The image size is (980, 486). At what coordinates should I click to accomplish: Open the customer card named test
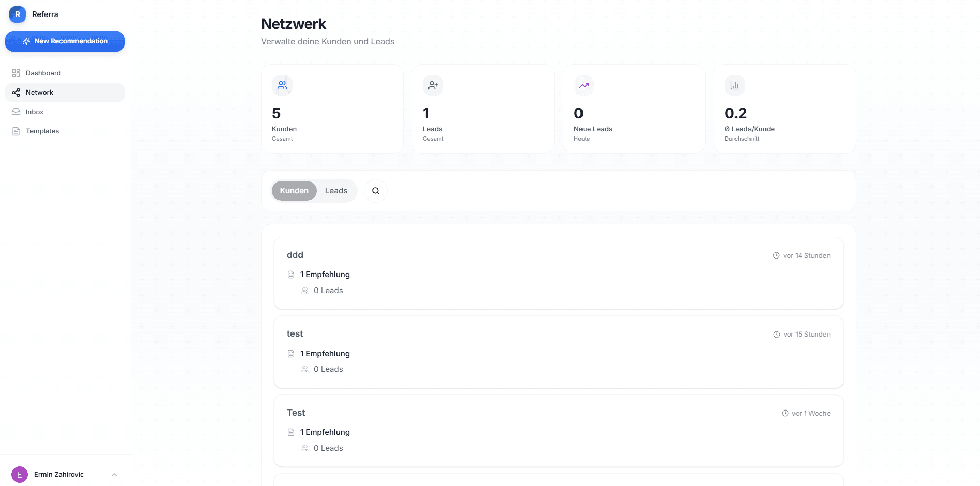point(559,352)
